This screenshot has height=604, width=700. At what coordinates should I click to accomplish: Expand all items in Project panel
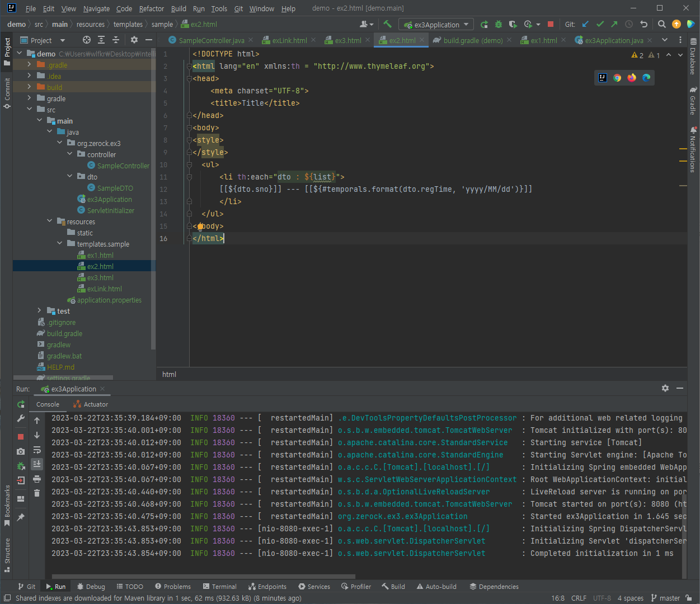tap(101, 40)
